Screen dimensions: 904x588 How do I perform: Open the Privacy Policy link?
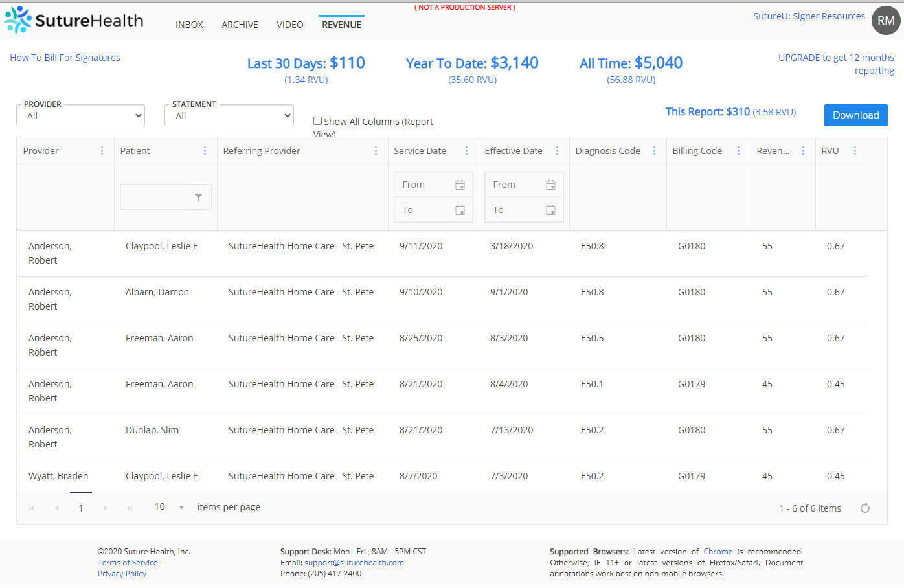(x=122, y=574)
